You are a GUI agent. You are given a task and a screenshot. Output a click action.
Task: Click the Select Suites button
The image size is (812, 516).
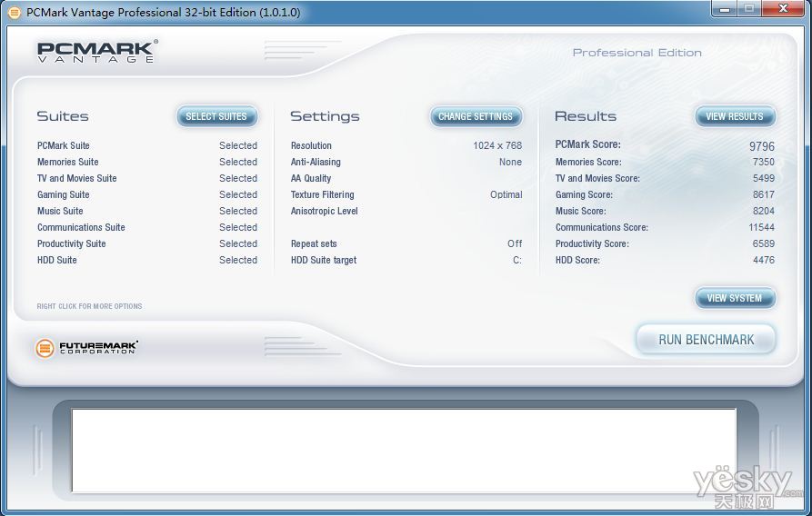tap(217, 116)
